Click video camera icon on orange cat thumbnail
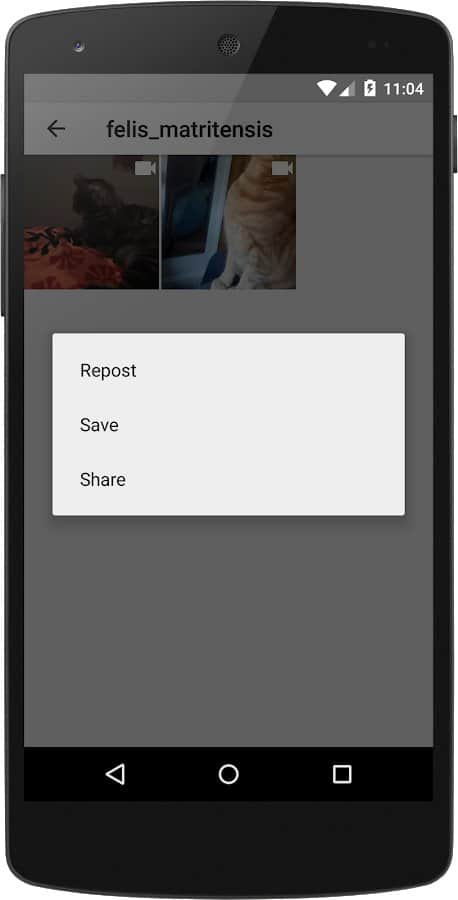The width and height of the screenshot is (458, 900). point(282,168)
